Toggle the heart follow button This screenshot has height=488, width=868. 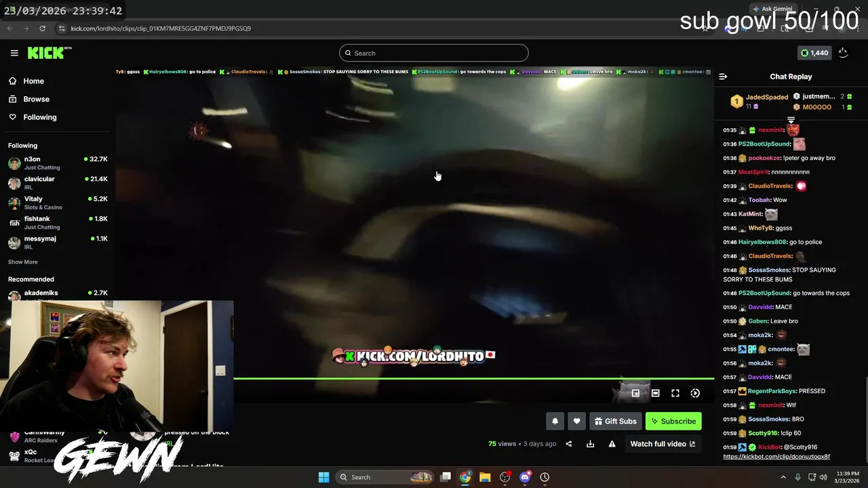point(576,421)
